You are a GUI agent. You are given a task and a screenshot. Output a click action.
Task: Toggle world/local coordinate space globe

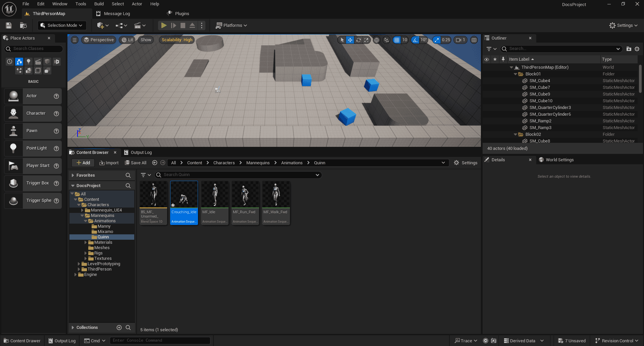[x=377, y=40]
